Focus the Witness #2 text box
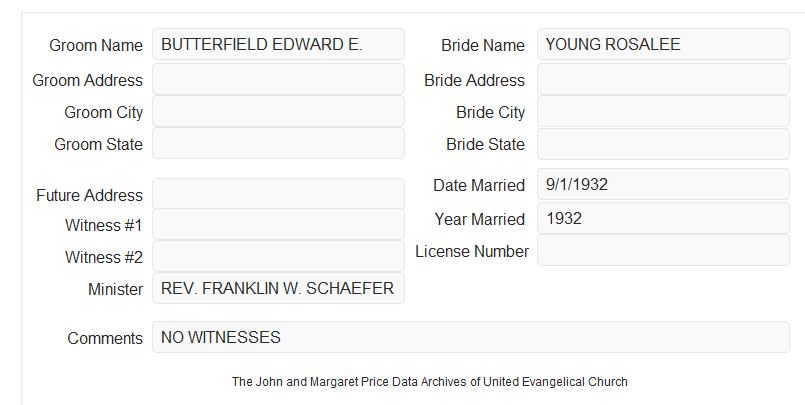 point(278,256)
